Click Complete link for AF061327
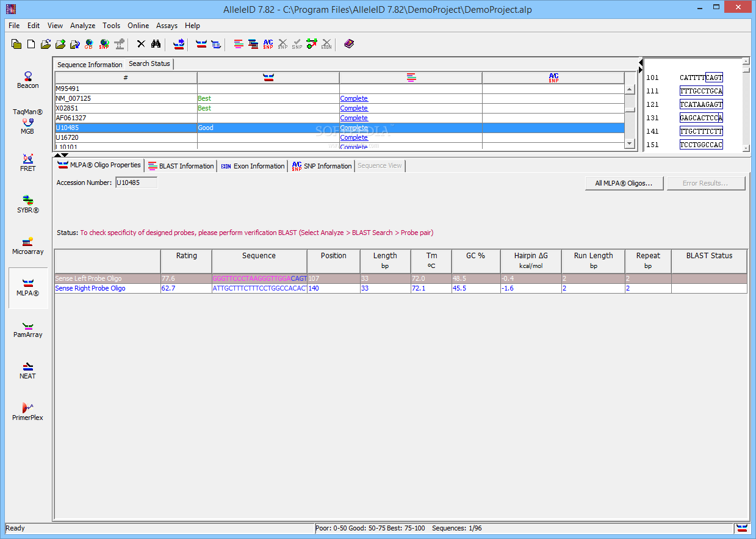 [x=354, y=118]
